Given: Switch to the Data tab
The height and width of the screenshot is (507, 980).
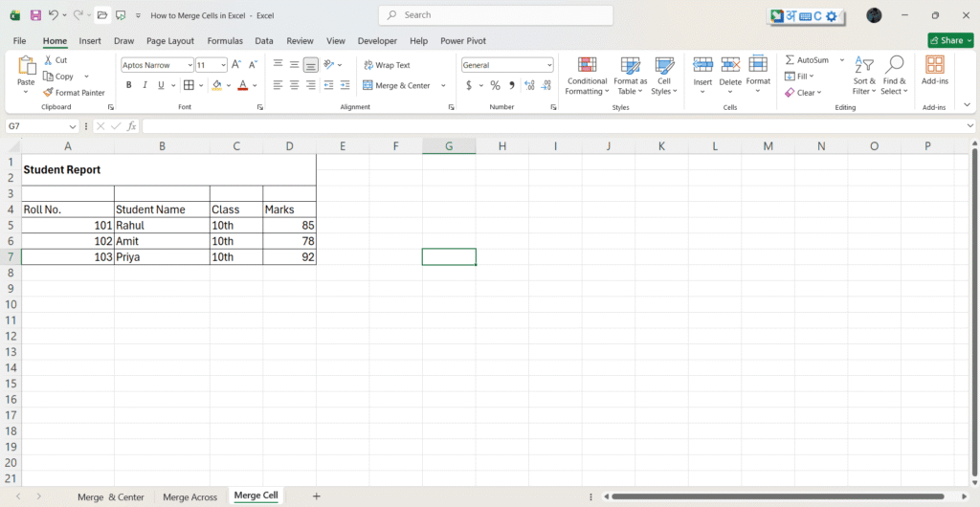Looking at the screenshot, I should (264, 40).
